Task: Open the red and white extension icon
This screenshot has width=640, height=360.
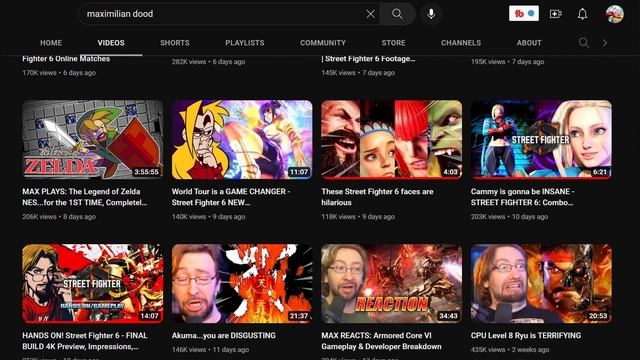Action: click(x=524, y=13)
